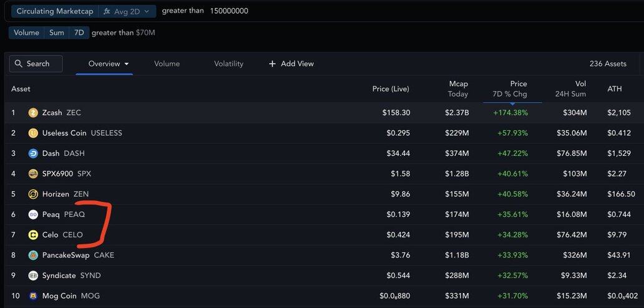
Task: Sort by the ATH column header
Action: point(614,89)
